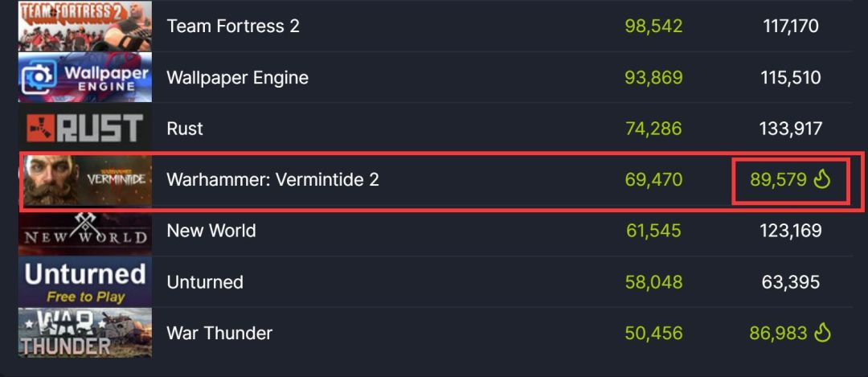This screenshot has height=377, width=868.
Task: Click New World's 61,545 current player count
Action: [653, 231]
